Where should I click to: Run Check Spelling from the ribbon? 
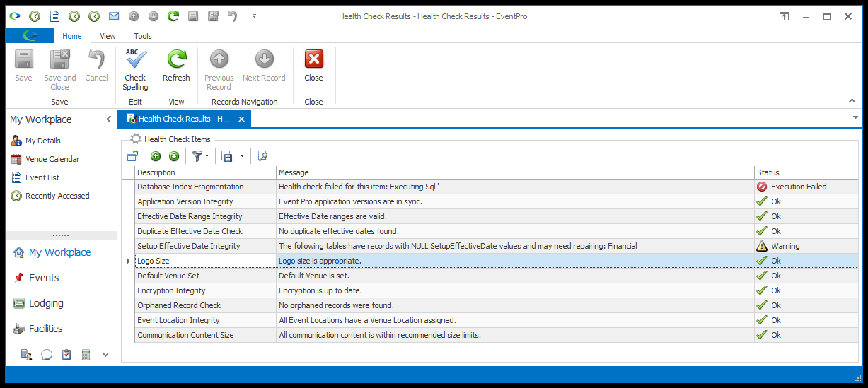pos(135,70)
